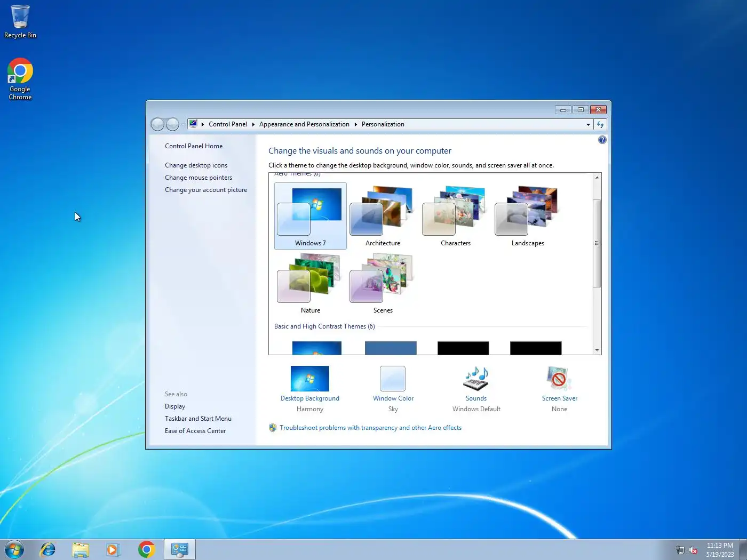This screenshot has width=747, height=560.
Task: Click the Show desktop button
Action: [743, 549]
